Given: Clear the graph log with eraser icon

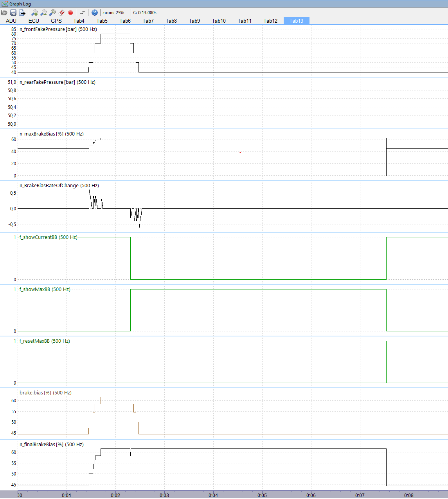Looking at the screenshot, I should pos(61,13).
